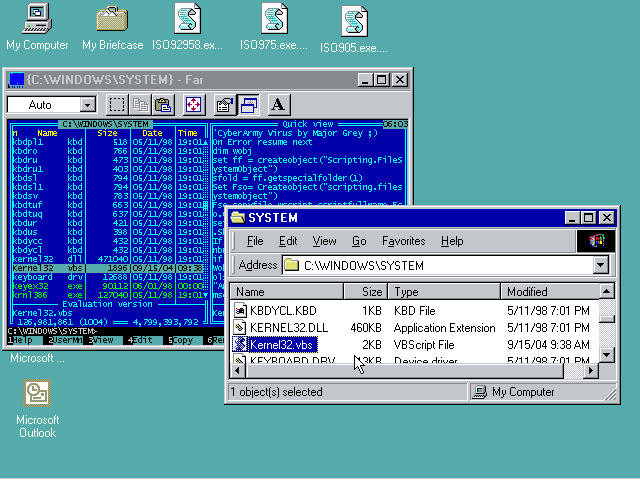Click the KERNEL32.DLL file icon
640x480 pixels.
240,328
